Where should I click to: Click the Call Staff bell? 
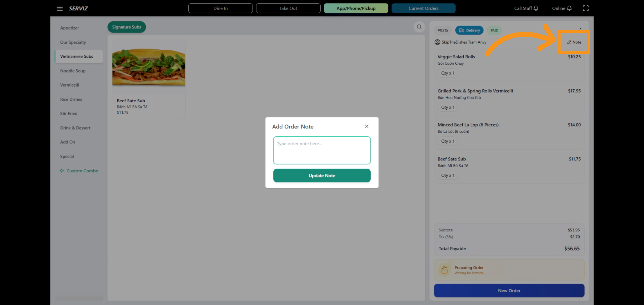click(536, 8)
